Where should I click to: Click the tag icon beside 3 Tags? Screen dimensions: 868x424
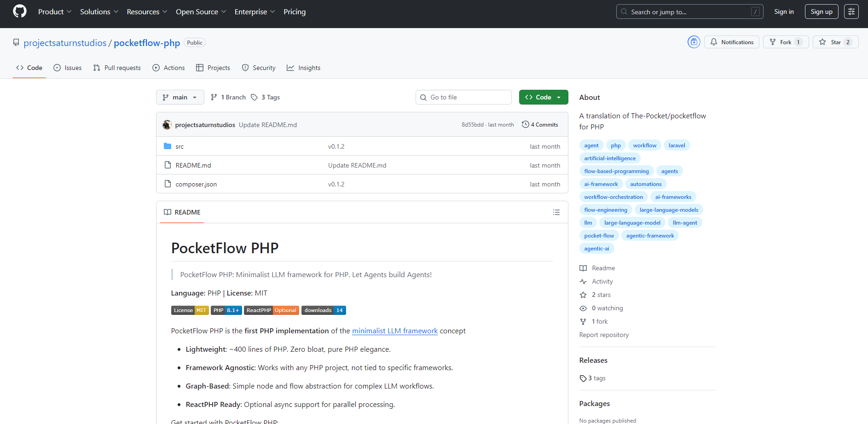point(255,97)
